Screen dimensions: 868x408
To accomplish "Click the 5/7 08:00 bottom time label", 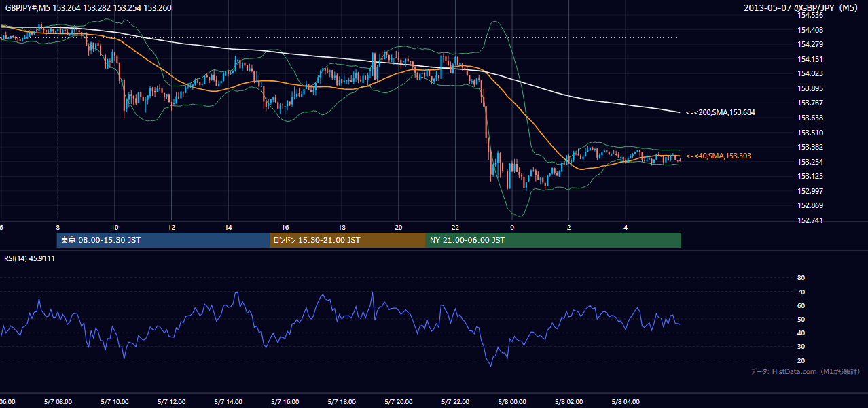I will (57, 402).
